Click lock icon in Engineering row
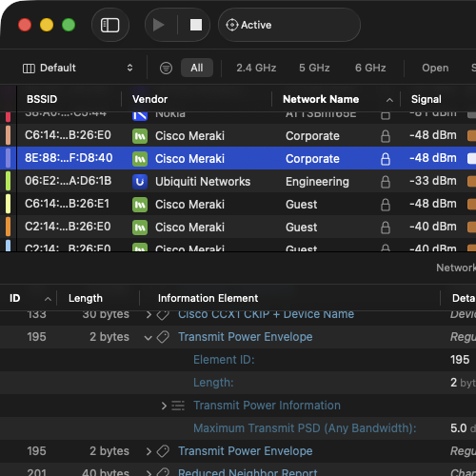476x476 pixels. point(386,182)
